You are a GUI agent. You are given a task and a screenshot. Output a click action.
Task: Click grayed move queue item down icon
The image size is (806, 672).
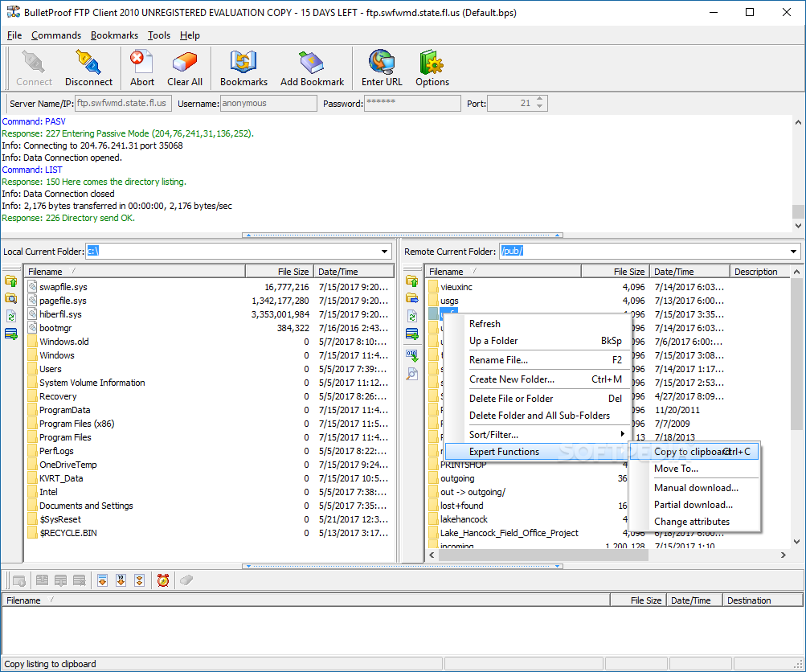click(60, 580)
